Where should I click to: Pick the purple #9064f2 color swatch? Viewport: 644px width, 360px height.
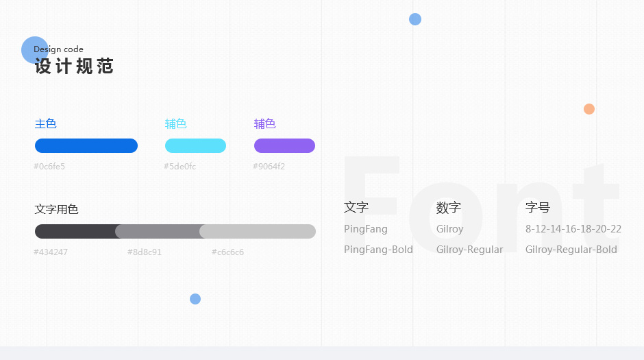point(284,146)
